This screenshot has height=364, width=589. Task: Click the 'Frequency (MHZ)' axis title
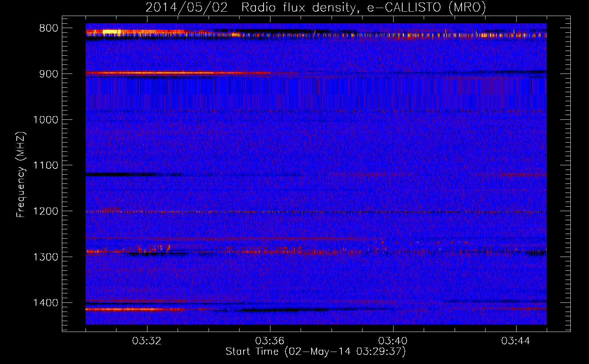click(21, 175)
